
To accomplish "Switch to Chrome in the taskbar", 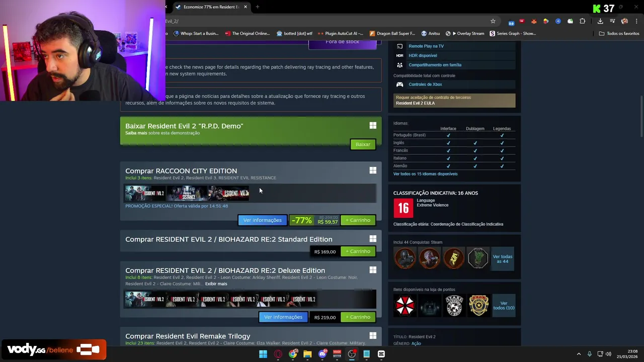I will [293, 354].
